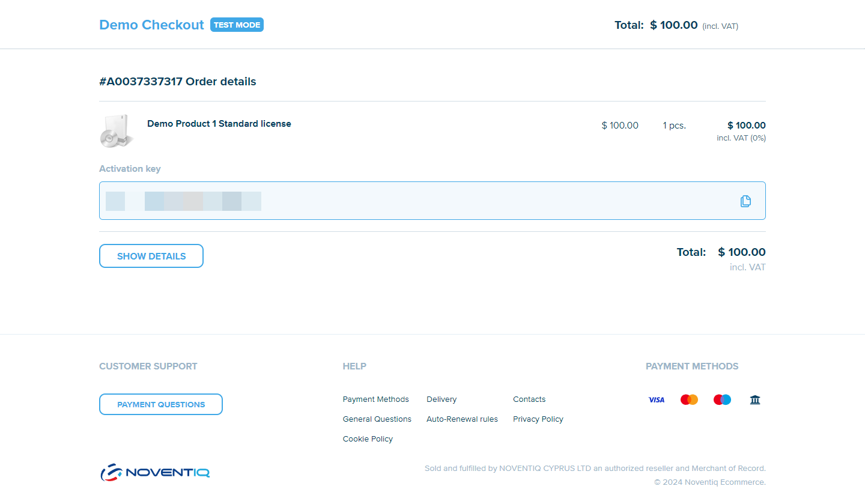Open the Payment Methods help link
This screenshot has height=504, width=865.
coord(375,399)
